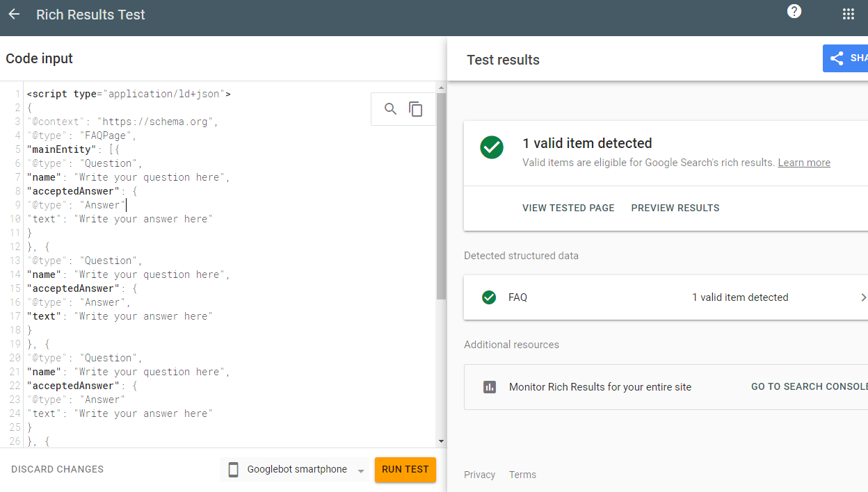868x492 pixels.
Task: Click VIEW TESTED PAGE
Action: (x=568, y=207)
